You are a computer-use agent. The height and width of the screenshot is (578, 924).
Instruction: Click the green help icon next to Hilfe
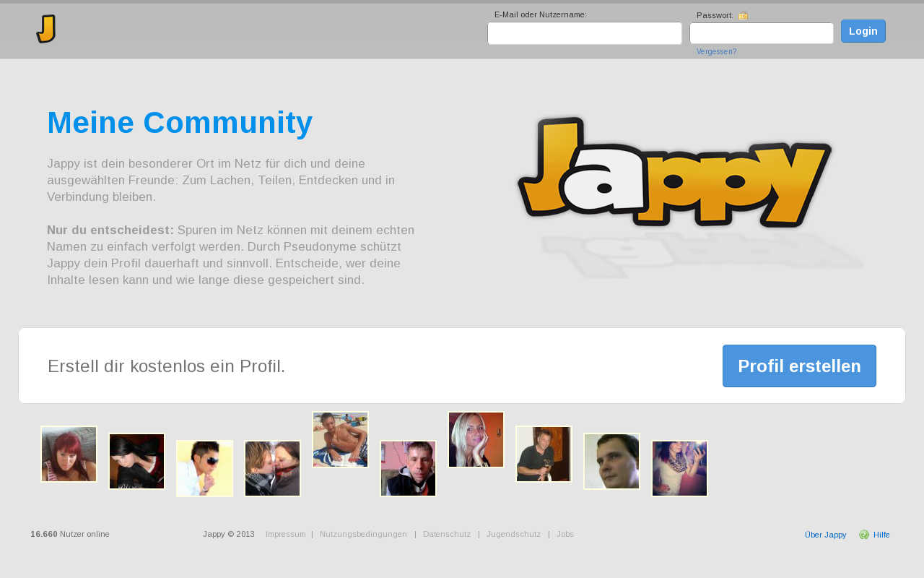(864, 535)
